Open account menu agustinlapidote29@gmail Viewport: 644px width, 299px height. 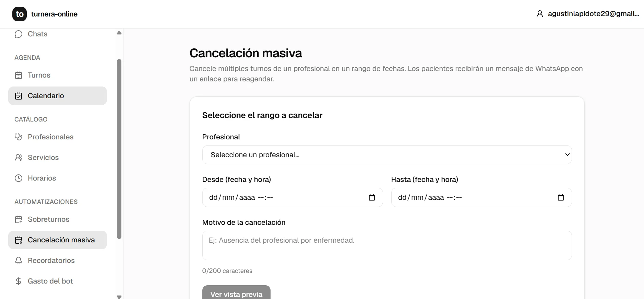click(x=588, y=14)
